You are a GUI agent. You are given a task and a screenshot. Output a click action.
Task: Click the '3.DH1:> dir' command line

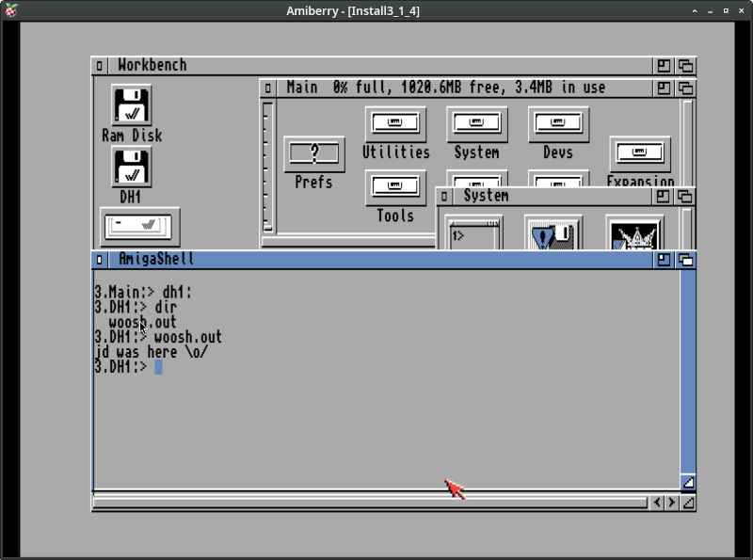coord(136,307)
